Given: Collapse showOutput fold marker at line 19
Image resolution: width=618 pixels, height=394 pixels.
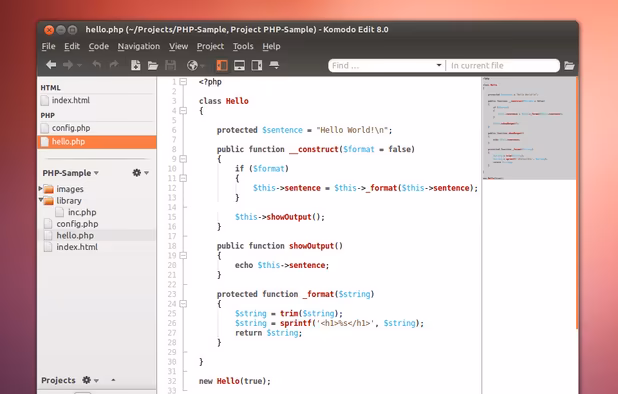Looking at the screenshot, I should pos(183,256).
